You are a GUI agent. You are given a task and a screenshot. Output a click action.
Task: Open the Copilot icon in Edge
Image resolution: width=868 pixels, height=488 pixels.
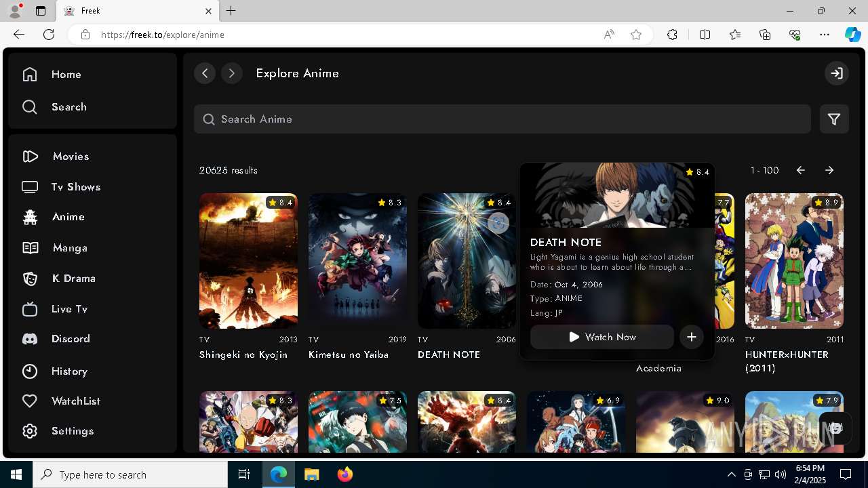[852, 35]
